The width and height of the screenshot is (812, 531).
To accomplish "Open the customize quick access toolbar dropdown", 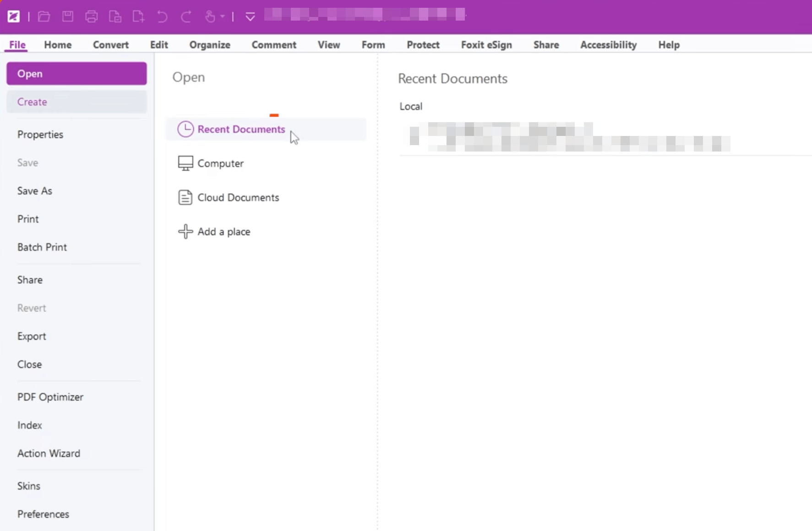I will (250, 17).
